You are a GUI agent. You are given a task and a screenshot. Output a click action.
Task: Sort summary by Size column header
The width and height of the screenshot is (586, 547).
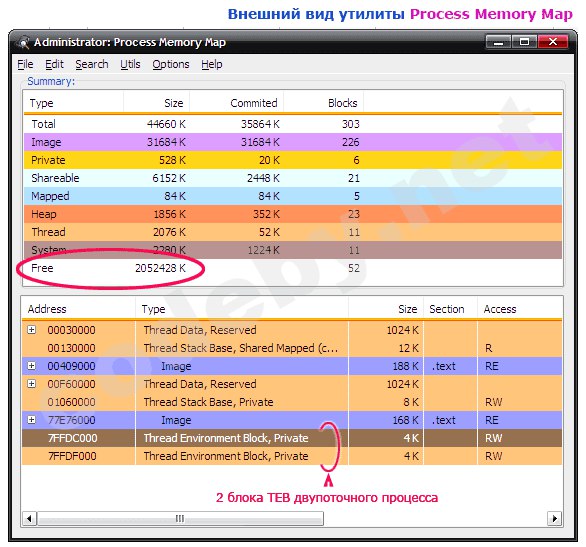pos(157,103)
